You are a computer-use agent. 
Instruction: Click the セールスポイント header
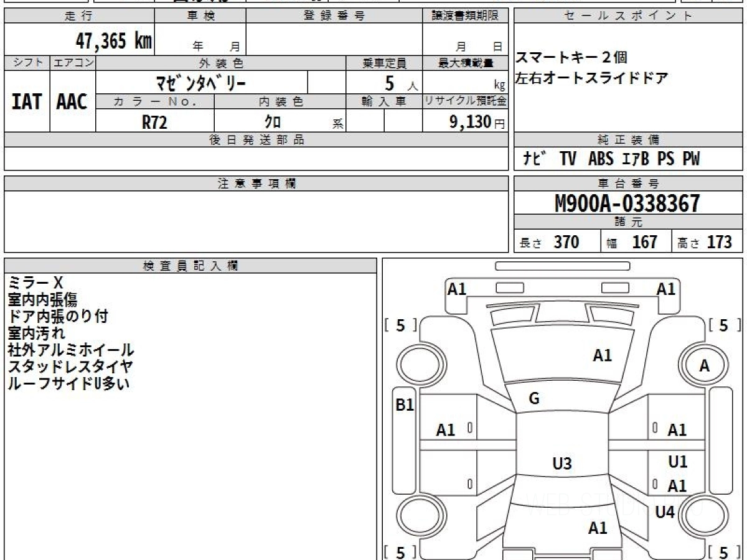[x=628, y=16]
